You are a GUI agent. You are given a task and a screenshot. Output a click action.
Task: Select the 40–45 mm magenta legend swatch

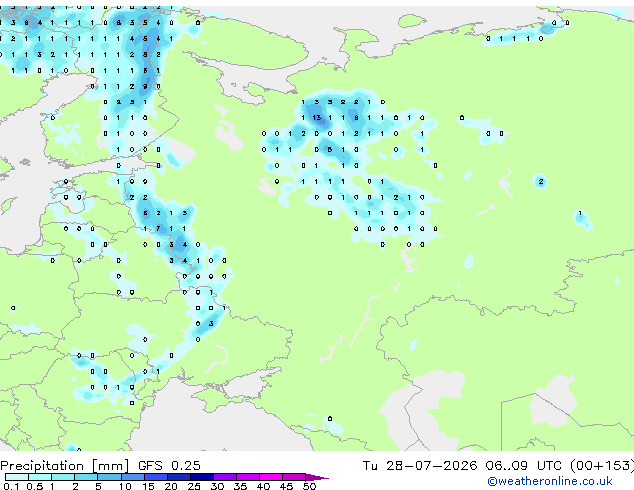pos(271,477)
